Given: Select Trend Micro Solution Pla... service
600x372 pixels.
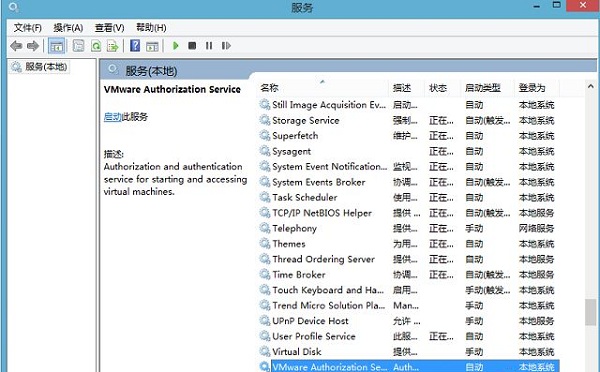Looking at the screenshot, I should point(329,305).
